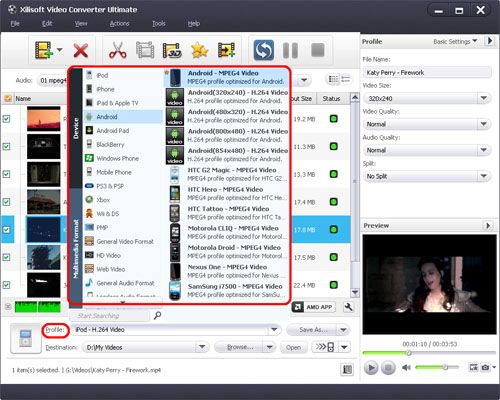Open the 3D conversion tool
Image resolution: width=500 pixels, height=400 pixels.
[x=172, y=51]
